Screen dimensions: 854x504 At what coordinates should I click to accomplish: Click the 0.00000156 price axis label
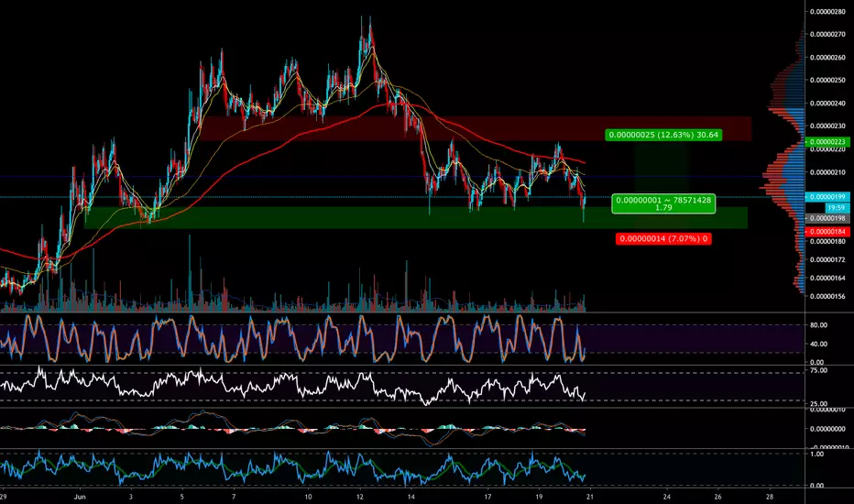click(x=827, y=297)
